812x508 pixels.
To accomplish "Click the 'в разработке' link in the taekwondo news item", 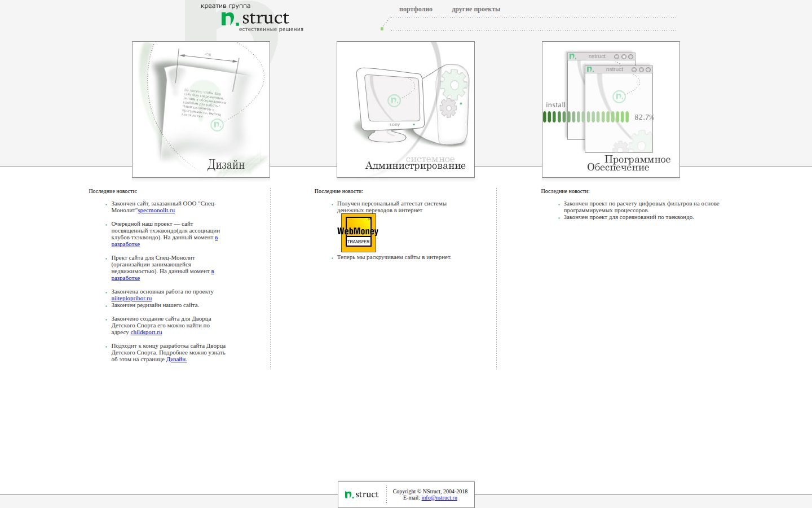I will click(x=165, y=241).
